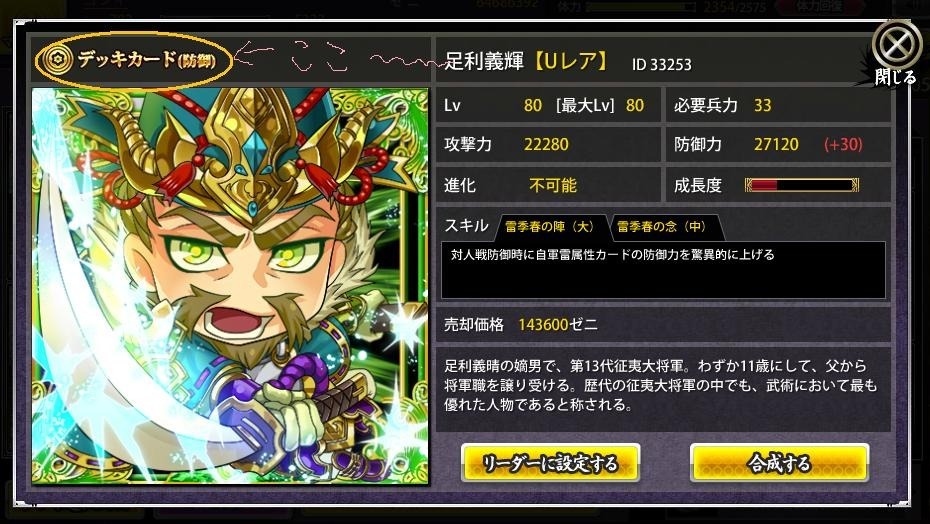Click the card name 足利義輝【Uレア】
930x524 pixels.
point(526,62)
